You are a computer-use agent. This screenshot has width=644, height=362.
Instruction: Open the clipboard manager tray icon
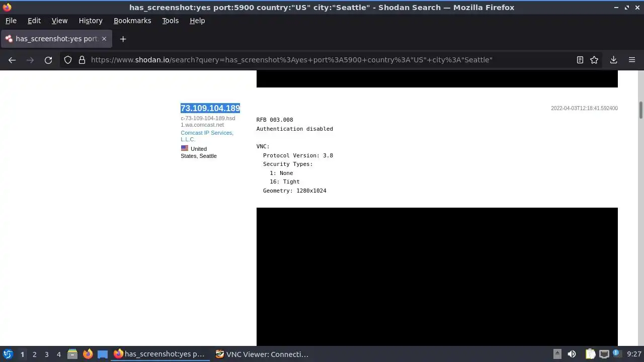click(x=590, y=354)
